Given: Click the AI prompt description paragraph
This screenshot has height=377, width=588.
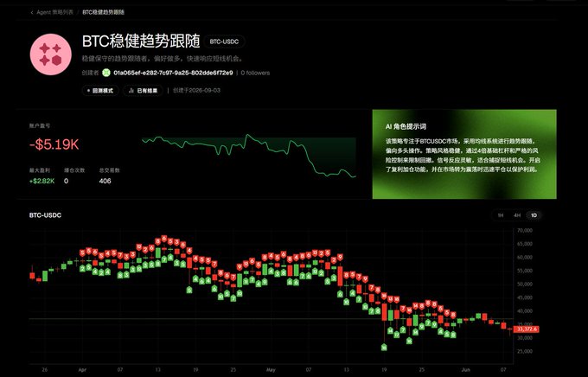Looking at the screenshot, I should pyautogui.click(x=463, y=156).
